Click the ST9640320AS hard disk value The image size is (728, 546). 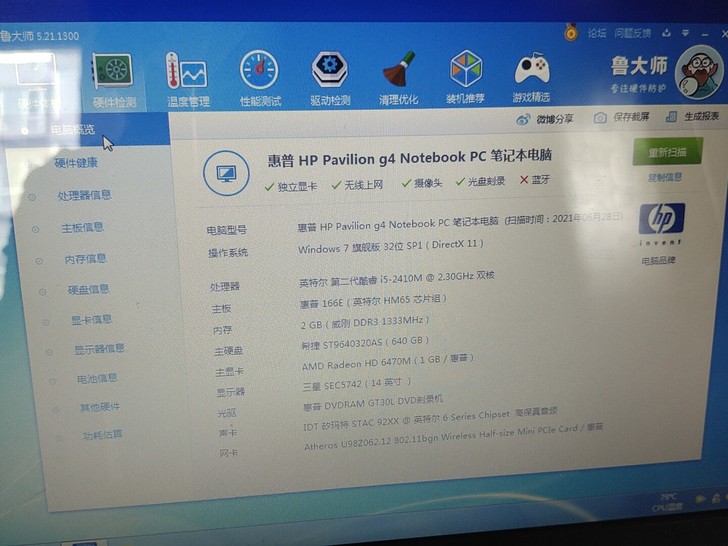click(x=365, y=343)
